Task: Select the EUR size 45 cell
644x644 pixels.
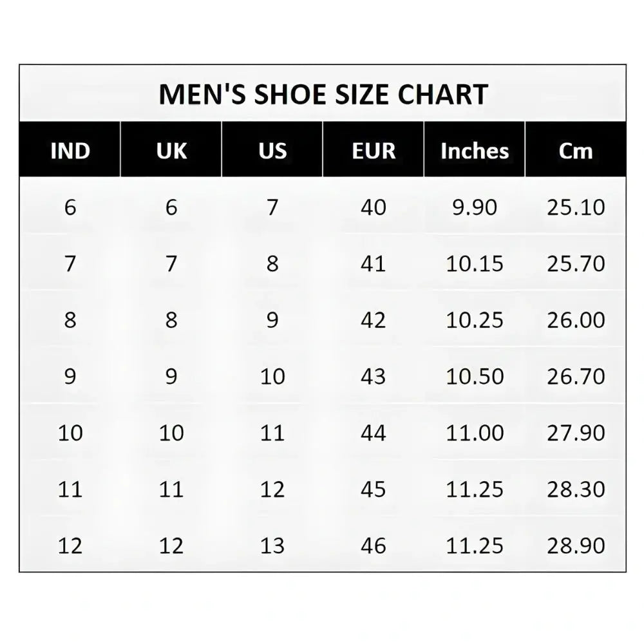Action: [x=374, y=489]
